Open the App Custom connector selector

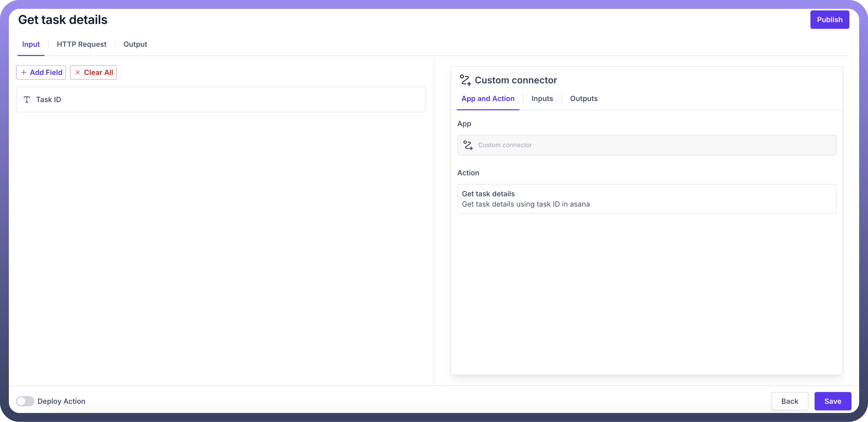646,145
